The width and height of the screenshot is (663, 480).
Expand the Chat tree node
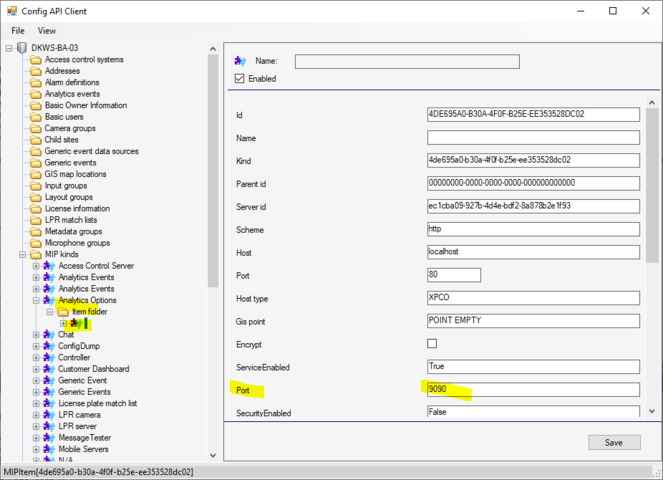tap(36, 335)
